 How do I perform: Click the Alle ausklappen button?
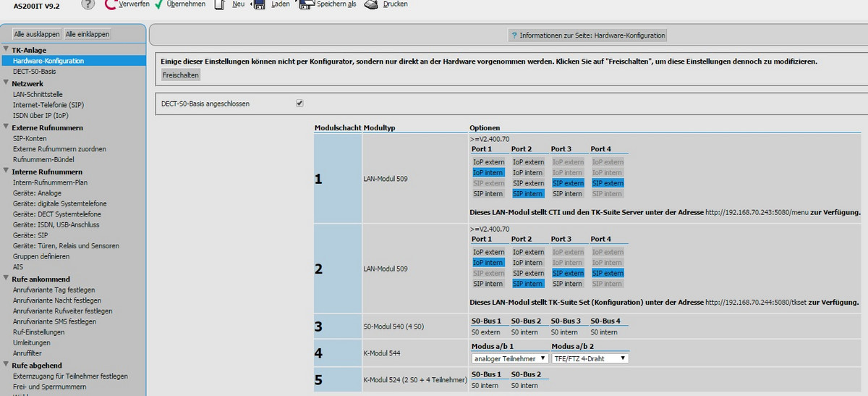[37, 34]
